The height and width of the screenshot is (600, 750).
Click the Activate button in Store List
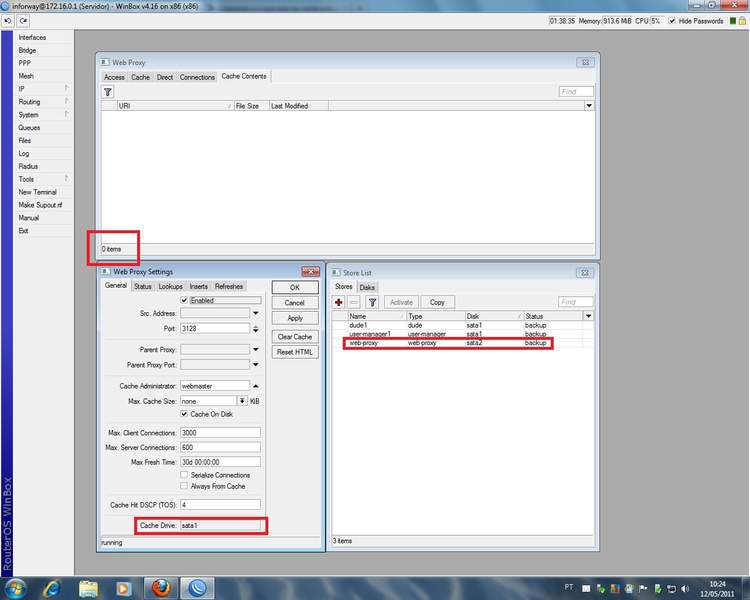tap(401, 302)
